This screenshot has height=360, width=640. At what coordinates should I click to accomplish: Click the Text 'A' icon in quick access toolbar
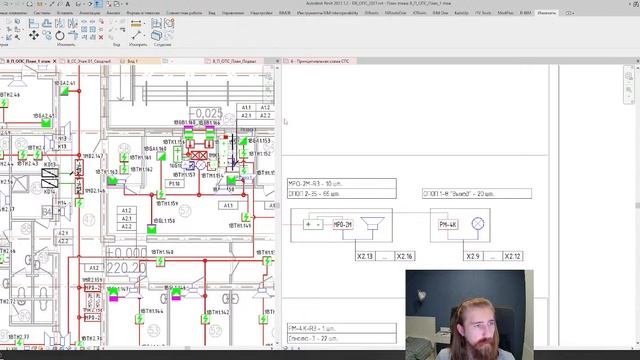point(68,4)
